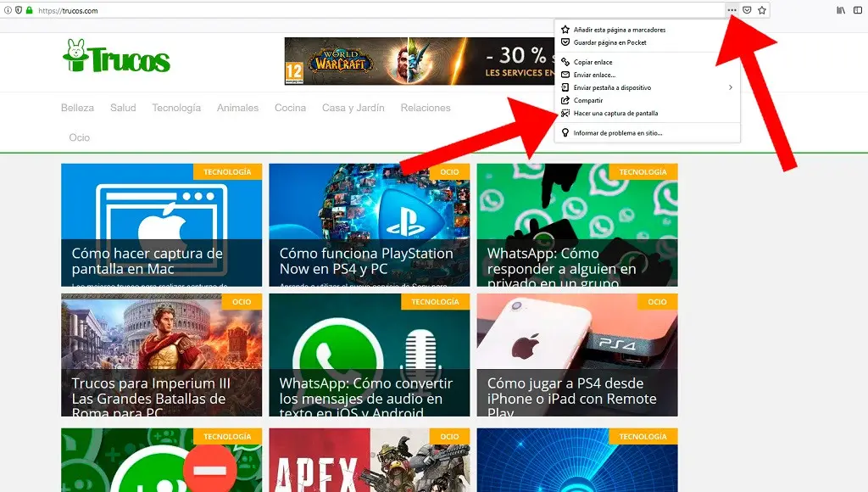Image resolution: width=868 pixels, height=492 pixels.
Task: Click the tracking protection shield icon
Action: (x=19, y=10)
